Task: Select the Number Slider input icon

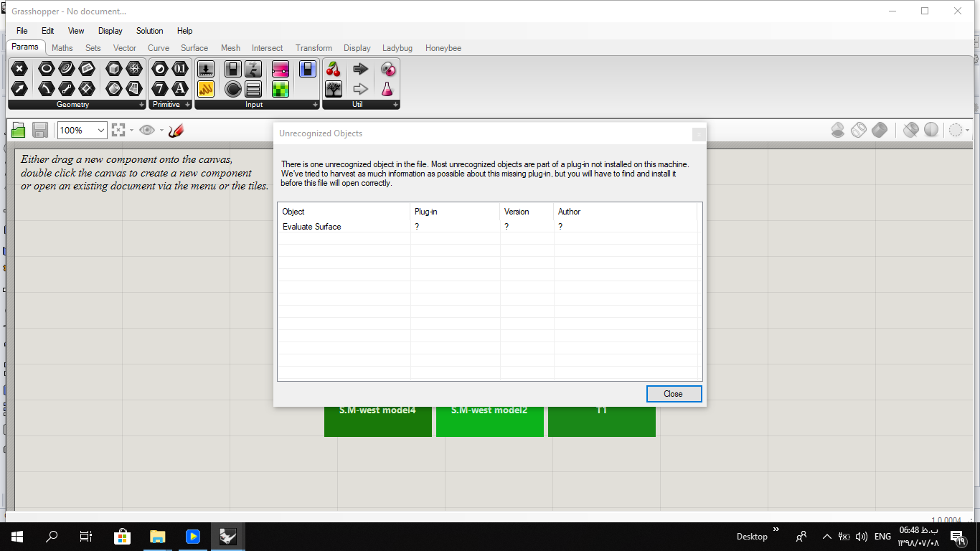Action: 206,69
